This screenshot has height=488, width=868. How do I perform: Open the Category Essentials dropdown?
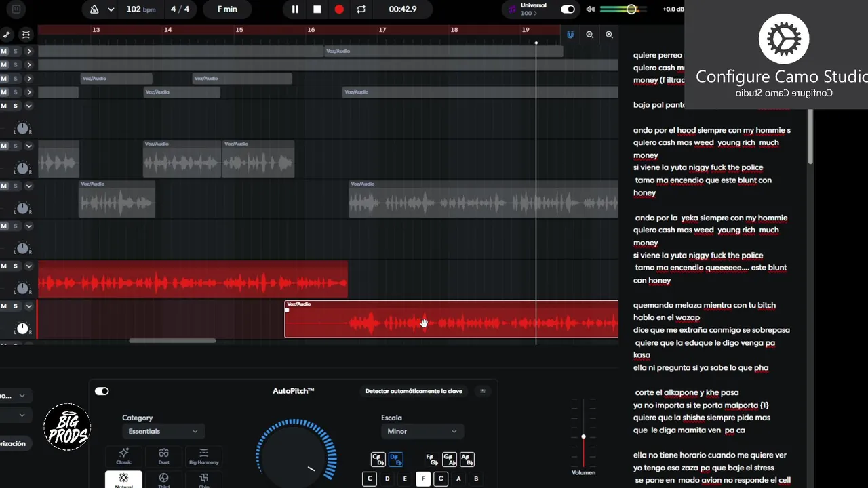pos(163,431)
